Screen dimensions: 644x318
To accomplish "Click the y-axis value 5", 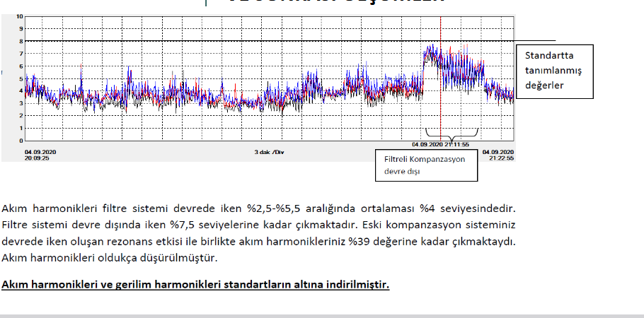I will 21,78.
